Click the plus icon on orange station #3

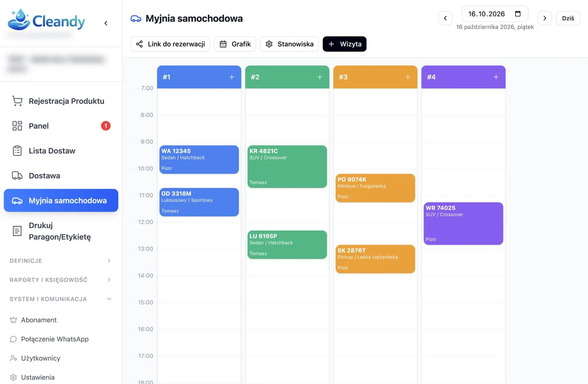tap(408, 77)
